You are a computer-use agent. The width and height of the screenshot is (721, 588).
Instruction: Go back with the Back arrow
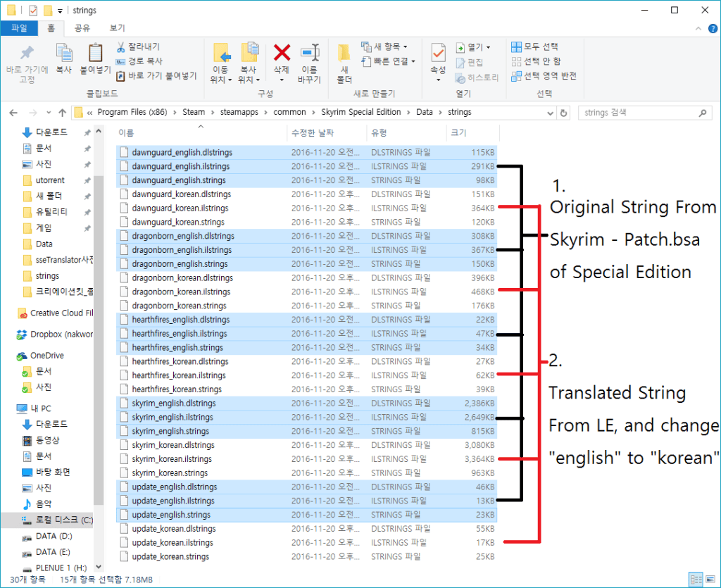click(x=13, y=113)
